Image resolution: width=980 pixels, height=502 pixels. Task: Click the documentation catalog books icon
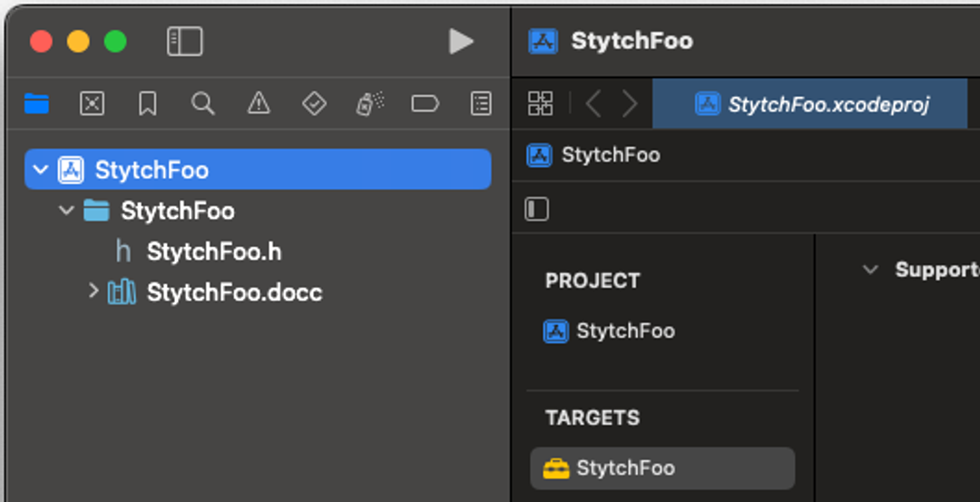point(122,292)
